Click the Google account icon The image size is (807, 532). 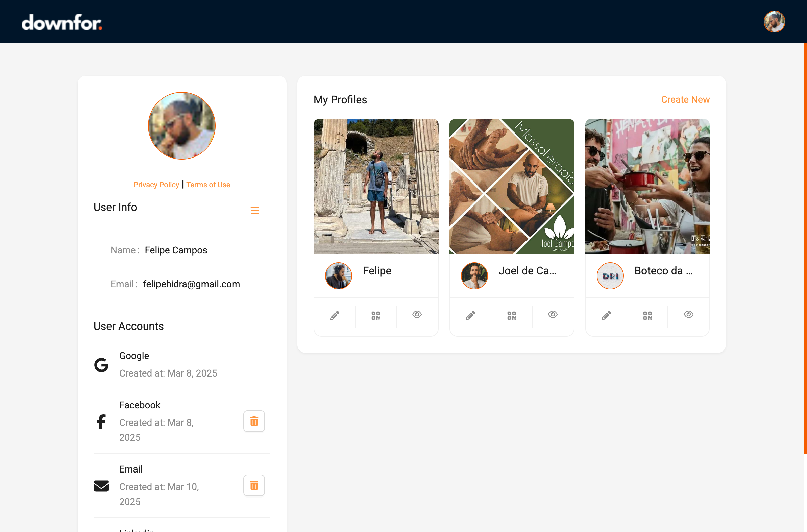[x=101, y=365]
